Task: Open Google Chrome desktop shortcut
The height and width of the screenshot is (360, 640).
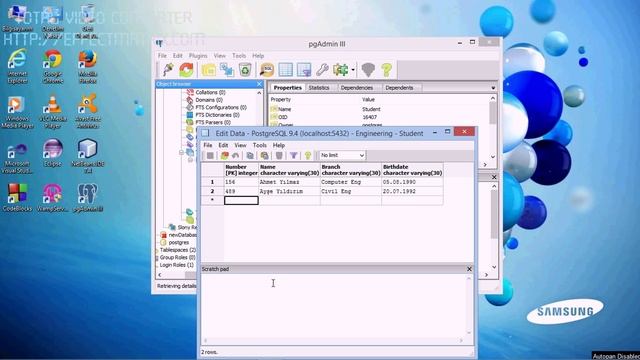Action: (53, 67)
